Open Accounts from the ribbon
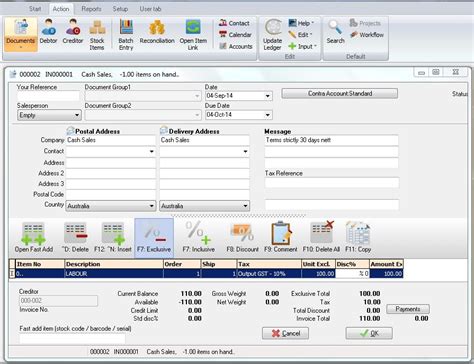Viewport: 474px width, 364px height. tap(236, 46)
